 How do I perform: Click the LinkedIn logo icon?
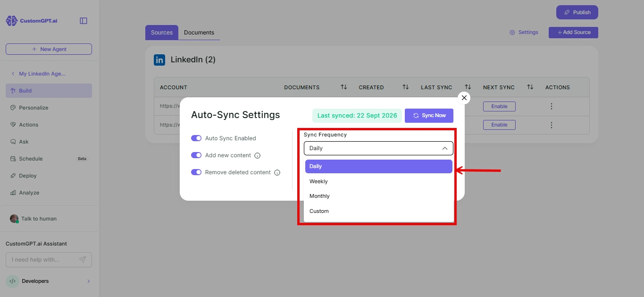[159, 60]
